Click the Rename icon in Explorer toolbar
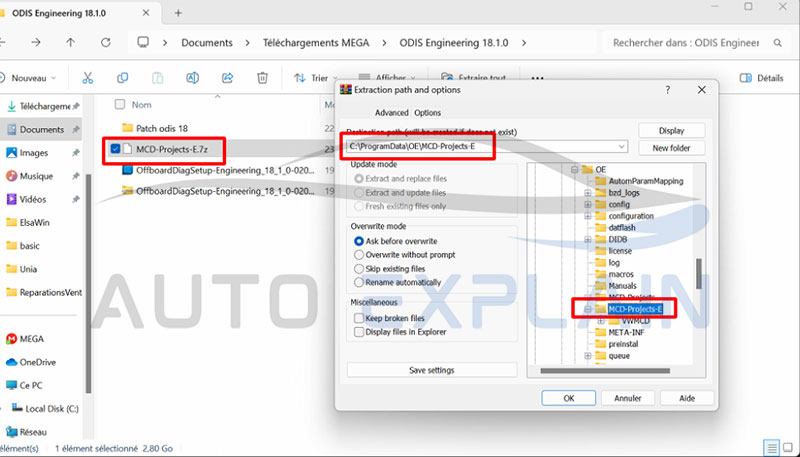The height and width of the screenshot is (457, 800). pyautogui.click(x=192, y=78)
